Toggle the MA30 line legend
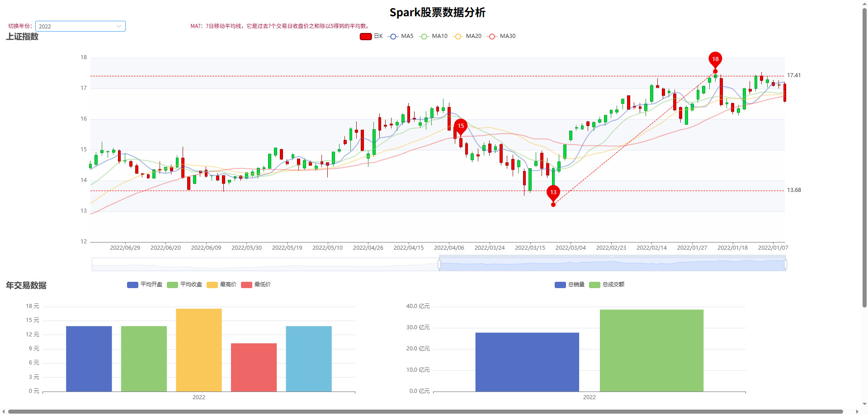868x415 pixels. pos(501,36)
